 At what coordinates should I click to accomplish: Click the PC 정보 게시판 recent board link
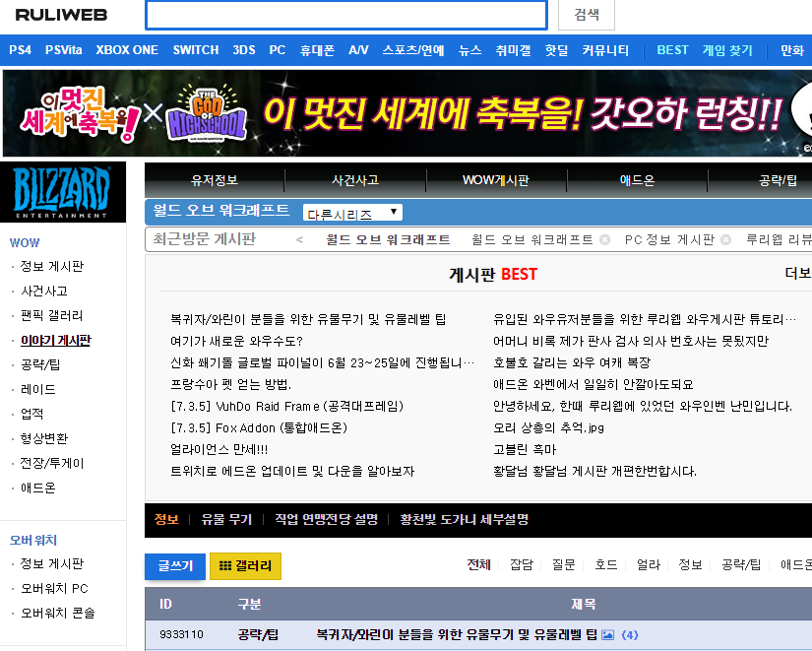pyautogui.click(x=669, y=240)
